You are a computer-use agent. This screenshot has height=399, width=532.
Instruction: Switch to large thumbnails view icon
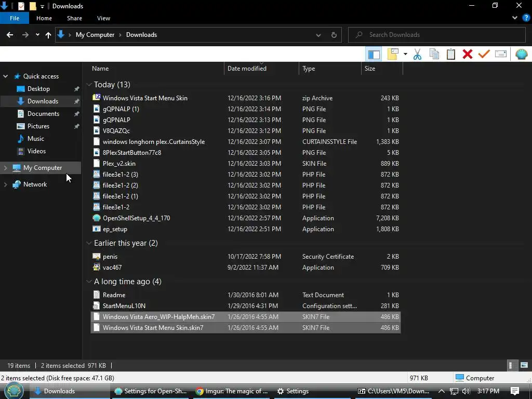click(524, 365)
